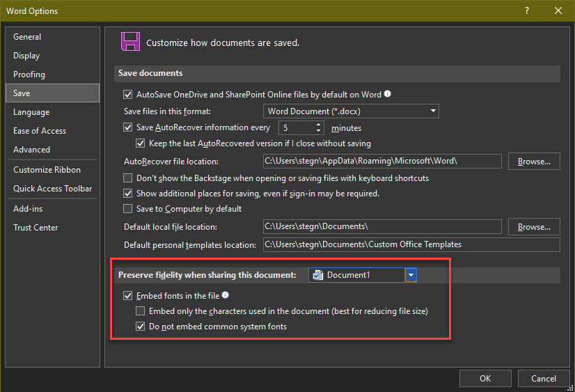Click the Default local file location field
The image size is (575, 392).
382,226
